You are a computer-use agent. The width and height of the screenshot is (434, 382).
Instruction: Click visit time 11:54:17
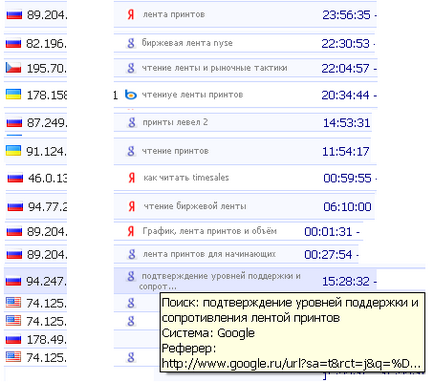346,152
